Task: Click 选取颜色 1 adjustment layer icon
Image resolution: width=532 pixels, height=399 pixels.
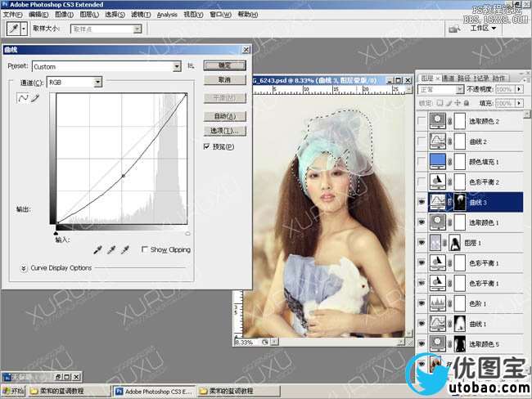Action: point(437,222)
